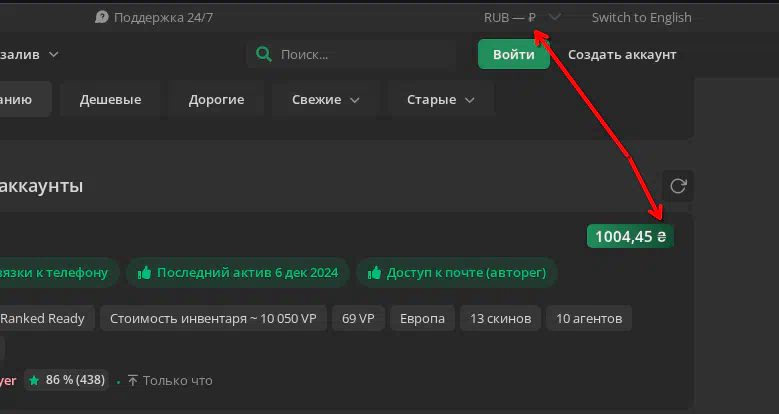
Task: Click the 13 скинов tag
Action: point(500,318)
